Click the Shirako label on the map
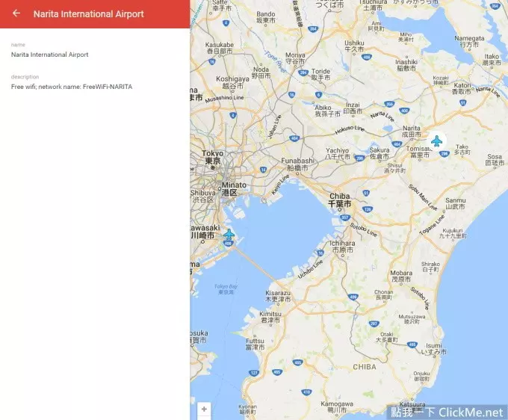 430,267
